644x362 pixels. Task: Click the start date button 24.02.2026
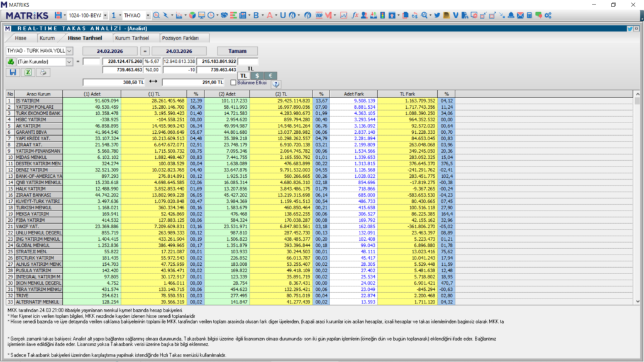pyautogui.click(x=110, y=51)
